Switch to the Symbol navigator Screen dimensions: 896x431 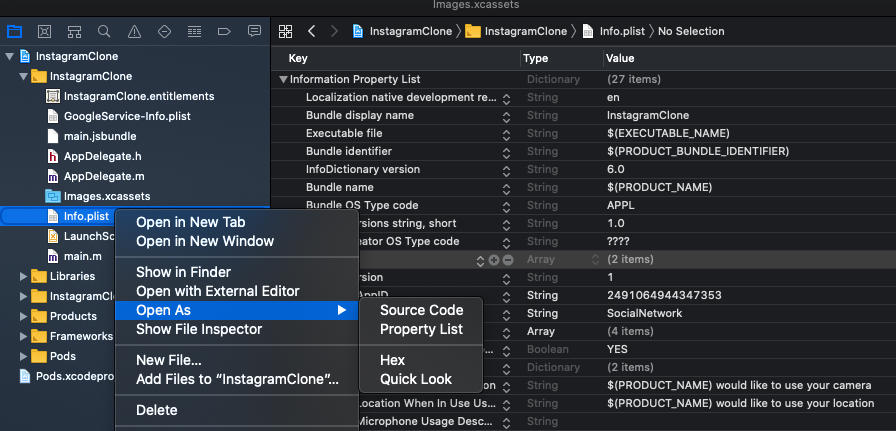click(74, 31)
